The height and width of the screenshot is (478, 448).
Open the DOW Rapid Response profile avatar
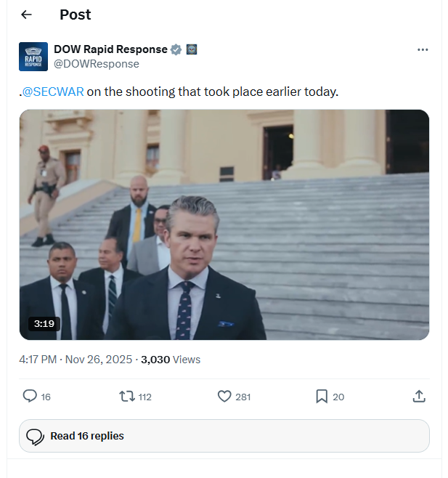pyautogui.click(x=33, y=57)
